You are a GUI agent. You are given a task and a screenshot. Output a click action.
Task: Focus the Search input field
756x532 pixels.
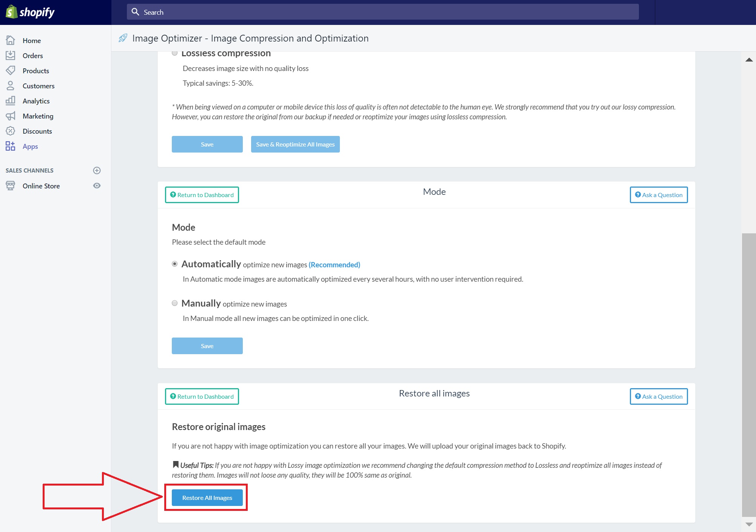(383, 12)
